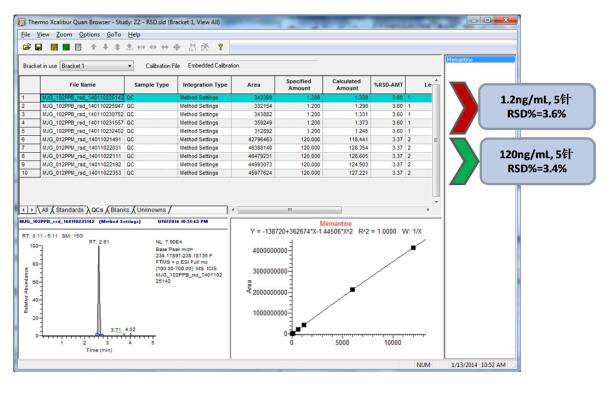
Task: Click the horizontal scrollbar thumb under table
Action: [x=290, y=210]
